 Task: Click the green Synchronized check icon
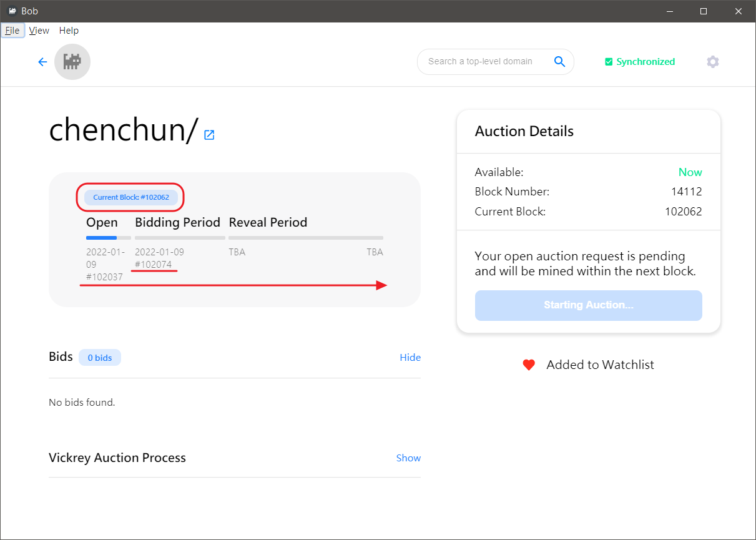click(x=609, y=62)
